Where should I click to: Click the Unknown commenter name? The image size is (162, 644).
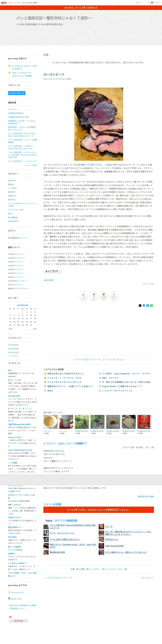click(49, 451)
